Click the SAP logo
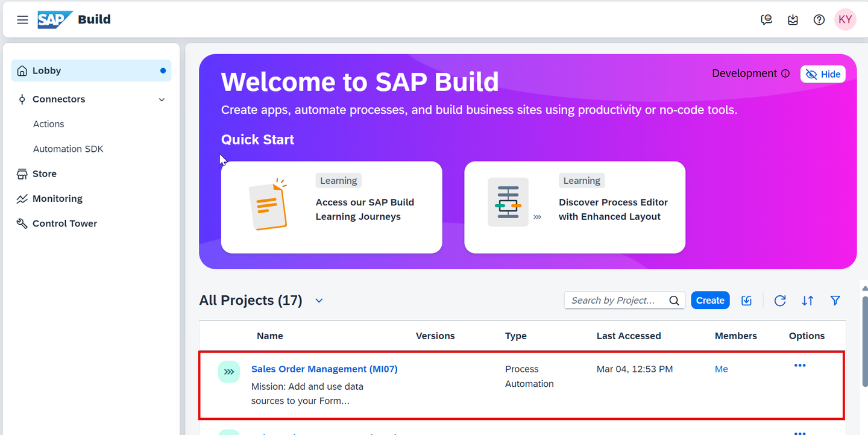This screenshot has width=868, height=435. click(55, 20)
